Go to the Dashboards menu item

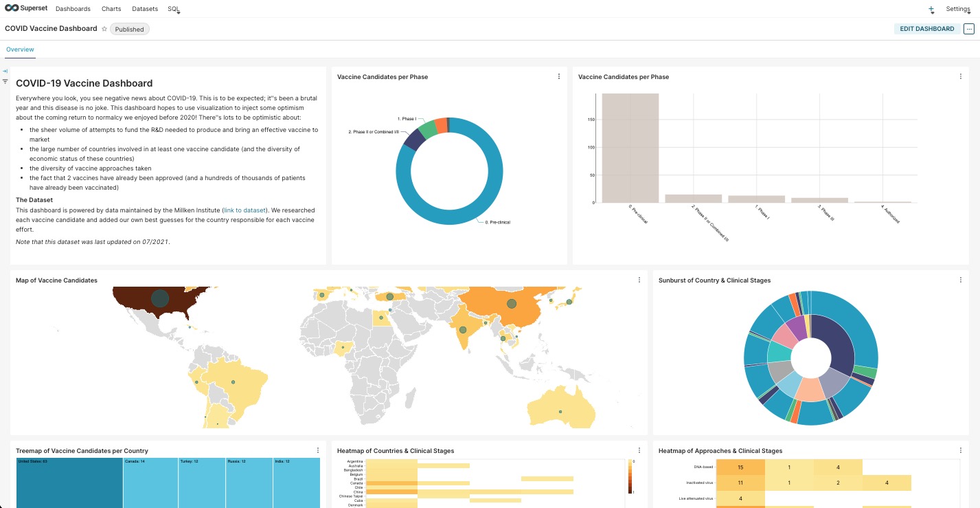tap(73, 9)
